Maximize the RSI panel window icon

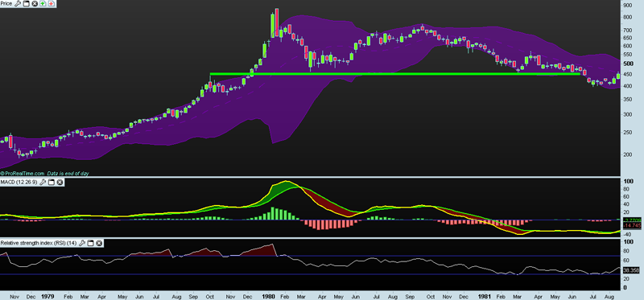91,244
